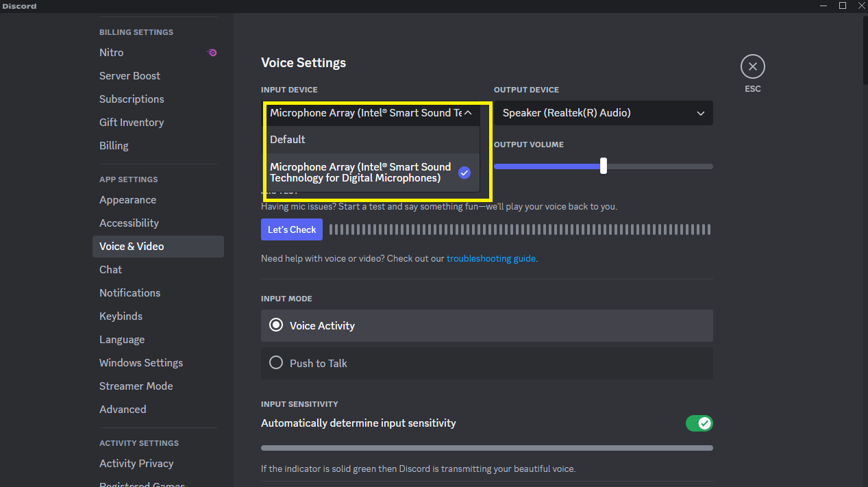This screenshot has height=487, width=868.
Task: Select the Push to Talk radio button
Action: pyautogui.click(x=276, y=363)
